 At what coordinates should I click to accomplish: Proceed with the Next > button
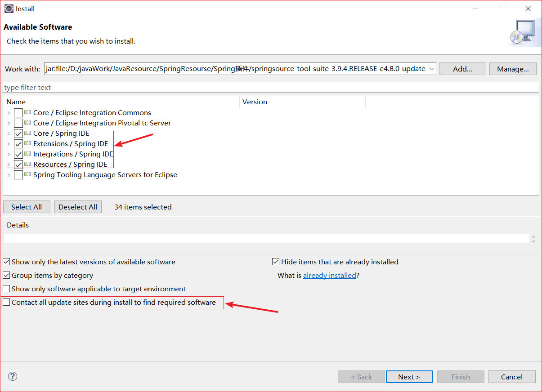coord(409,377)
